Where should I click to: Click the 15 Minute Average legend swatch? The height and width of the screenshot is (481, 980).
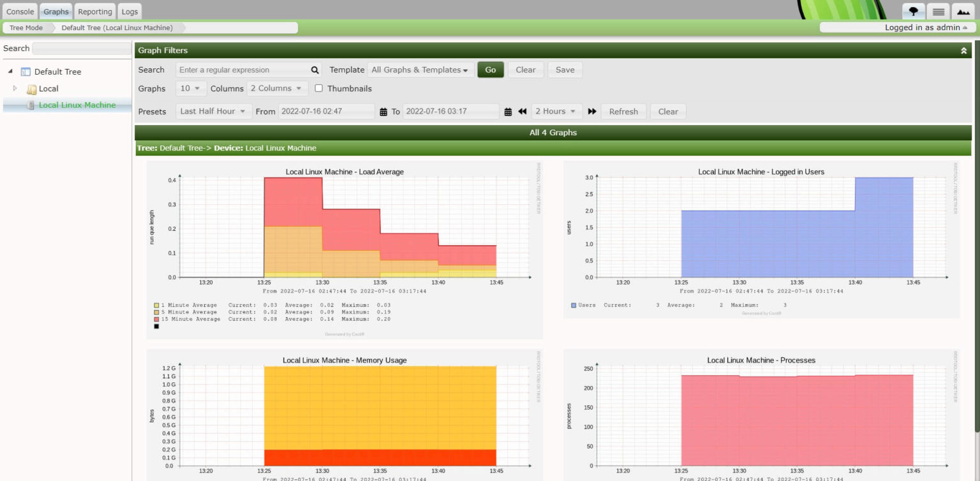(x=156, y=319)
